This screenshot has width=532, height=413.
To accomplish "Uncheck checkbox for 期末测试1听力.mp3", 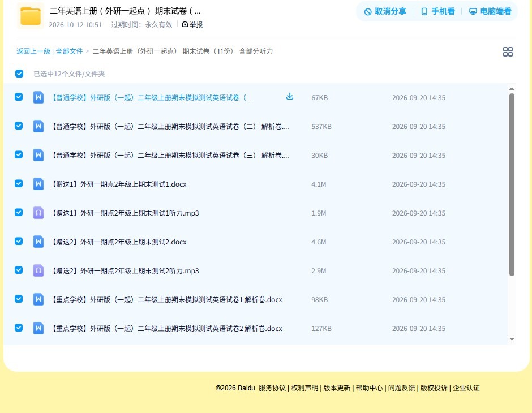I will (19, 212).
